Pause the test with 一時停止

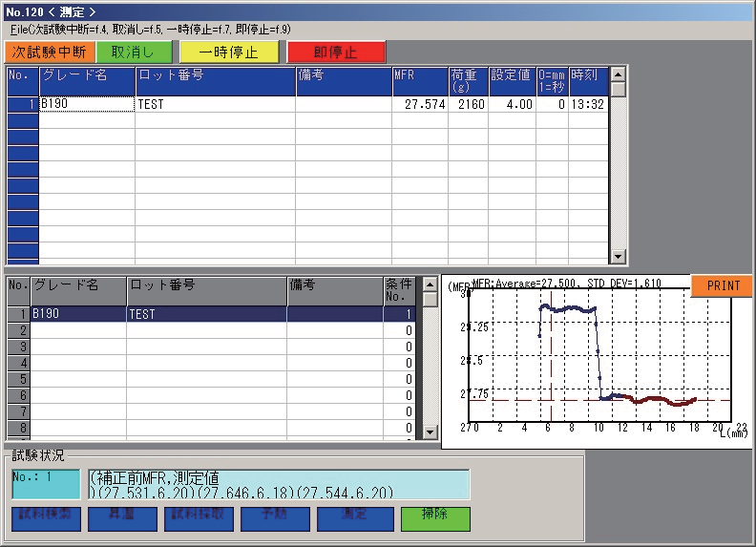(x=230, y=52)
